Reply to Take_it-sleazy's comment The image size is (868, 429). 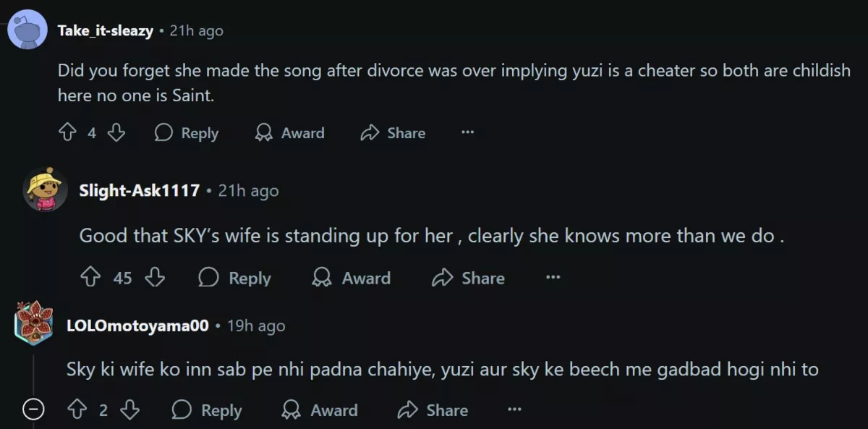pos(187,133)
